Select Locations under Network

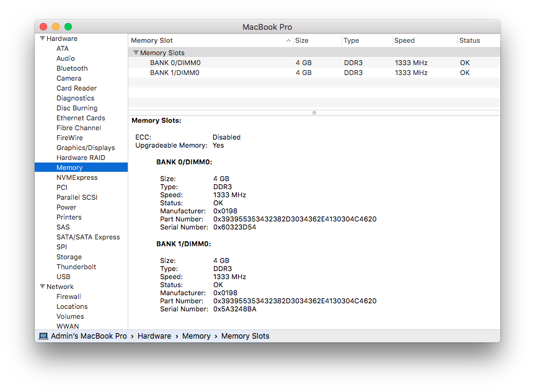pos(72,306)
